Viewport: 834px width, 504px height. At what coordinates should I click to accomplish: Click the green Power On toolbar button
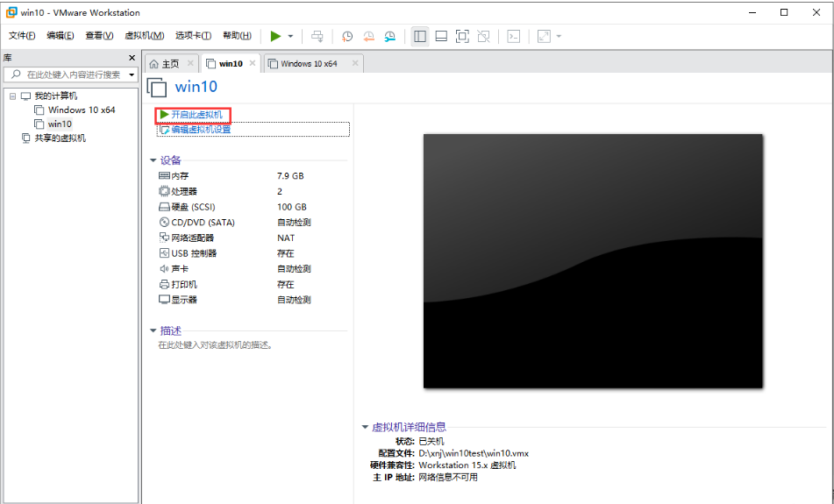point(275,36)
